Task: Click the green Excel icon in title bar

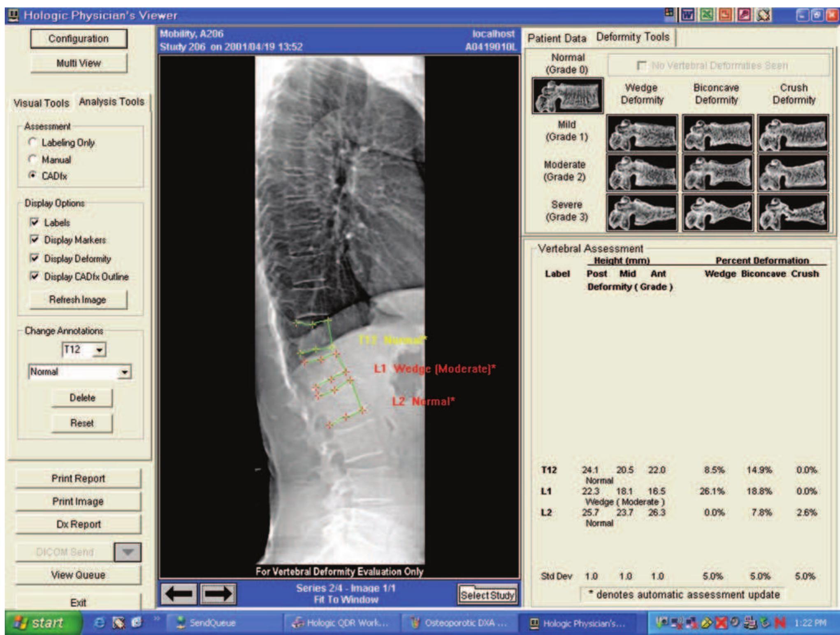Action: click(706, 15)
